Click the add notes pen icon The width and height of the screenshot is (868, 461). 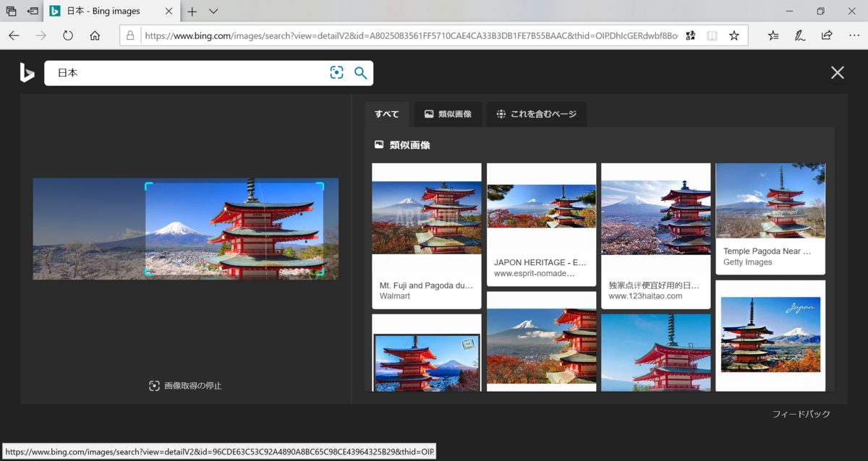(x=800, y=35)
